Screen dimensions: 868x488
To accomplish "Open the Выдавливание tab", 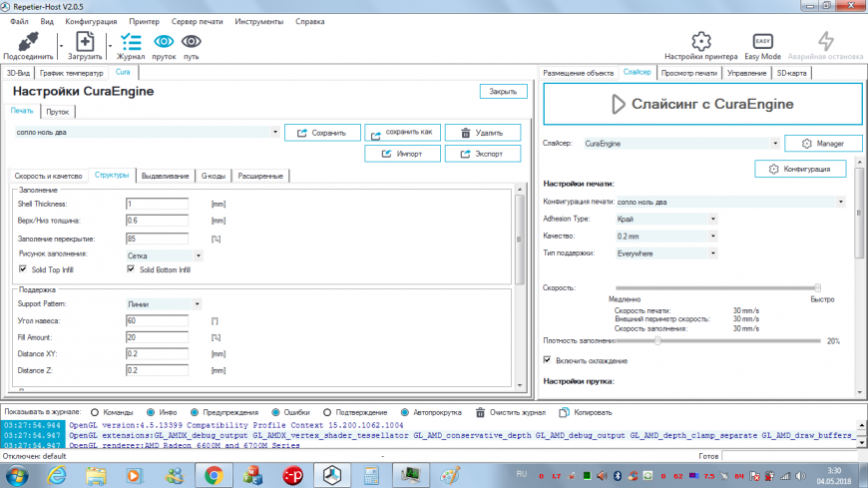I will (165, 177).
